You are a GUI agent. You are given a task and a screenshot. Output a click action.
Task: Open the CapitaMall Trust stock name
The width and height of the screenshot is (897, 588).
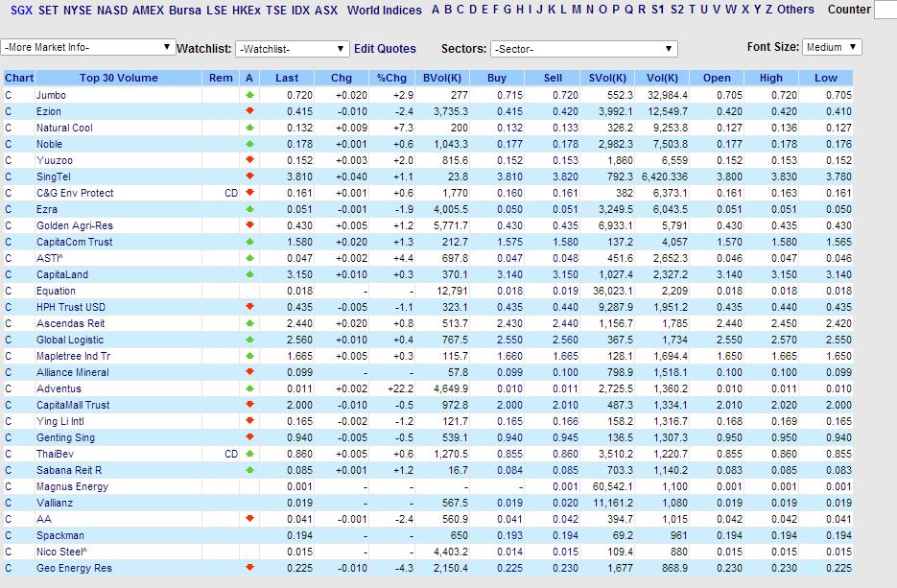click(73, 405)
